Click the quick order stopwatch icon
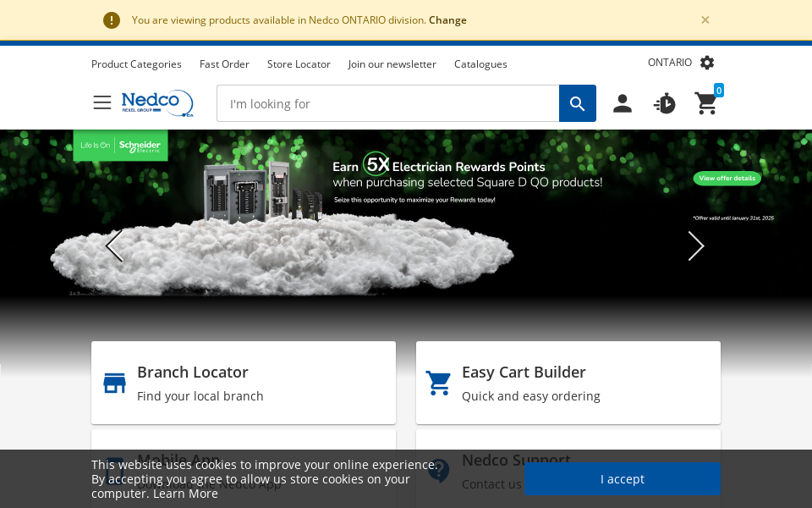This screenshot has width=812, height=508. (665, 102)
